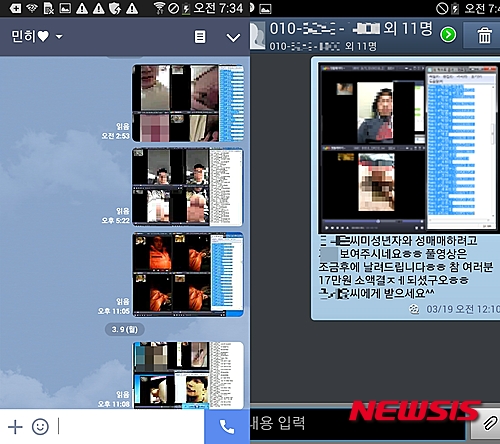Viewport: 500px width, 444px height.
Task: Open the smiley emoji picker
Action: point(40,427)
